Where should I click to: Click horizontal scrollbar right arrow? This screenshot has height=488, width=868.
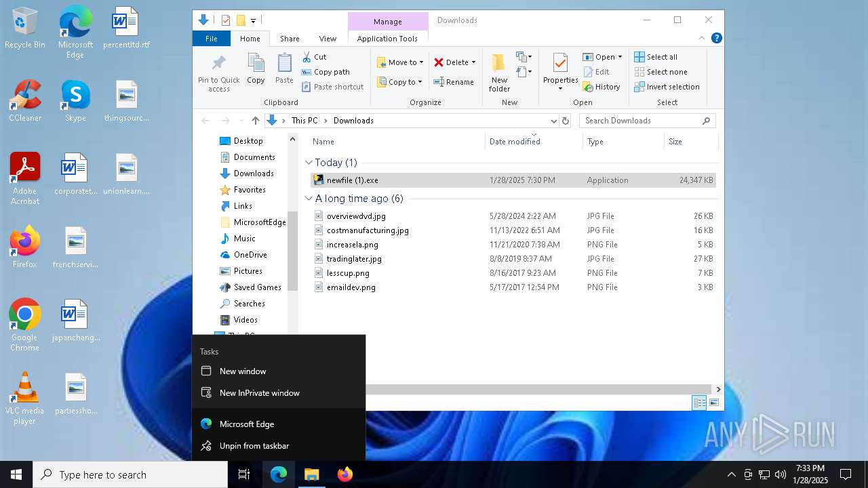click(718, 389)
